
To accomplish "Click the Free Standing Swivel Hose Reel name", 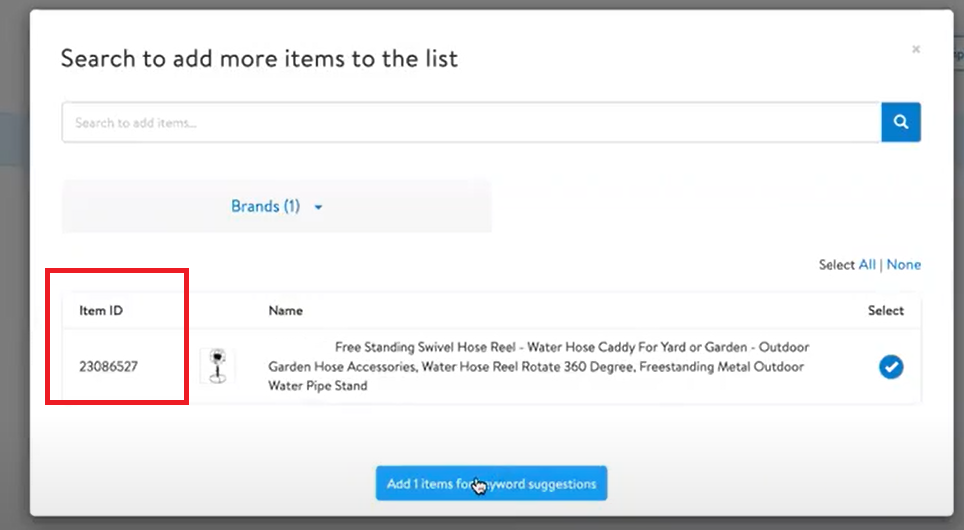I will (x=538, y=366).
